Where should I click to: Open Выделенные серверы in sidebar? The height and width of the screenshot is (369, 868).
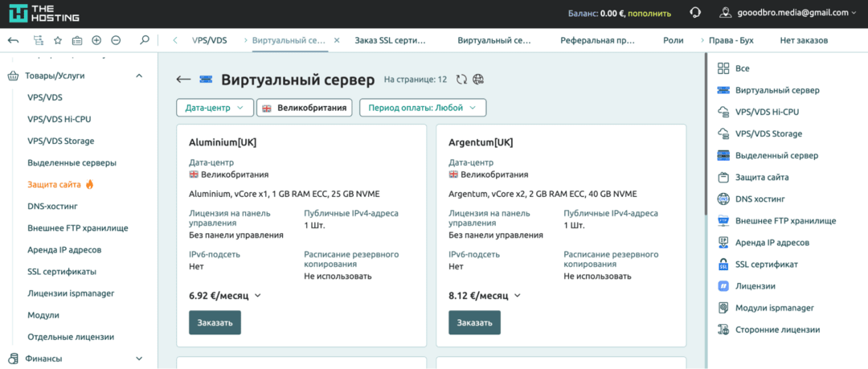pos(72,163)
